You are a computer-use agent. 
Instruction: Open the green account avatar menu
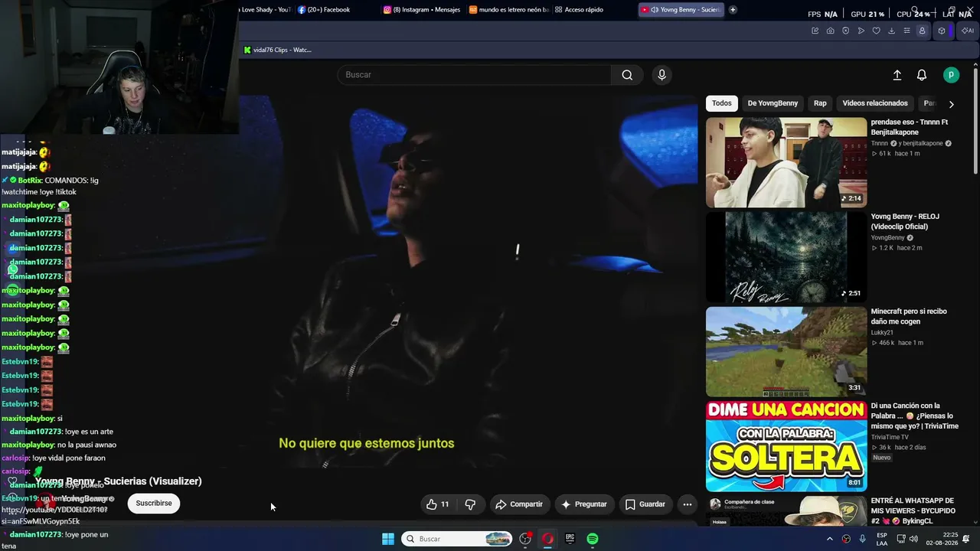(951, 75)
